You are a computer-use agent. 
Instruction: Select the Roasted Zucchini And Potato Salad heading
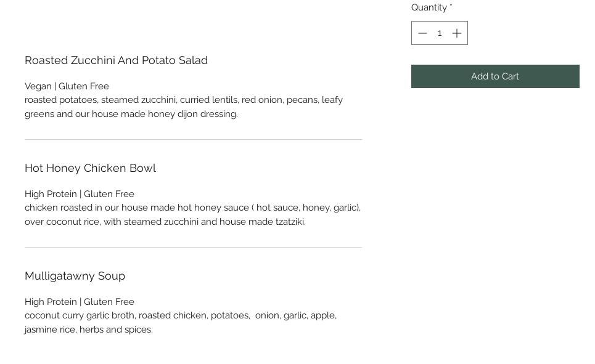pyautogui.click(x=116, y=60)
